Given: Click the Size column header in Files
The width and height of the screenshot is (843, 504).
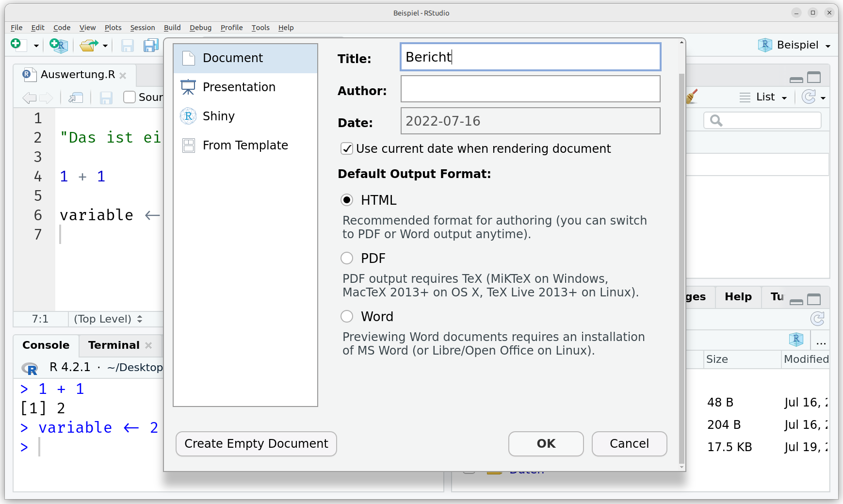Looking at the screenshot, I should tap(742, 359).
